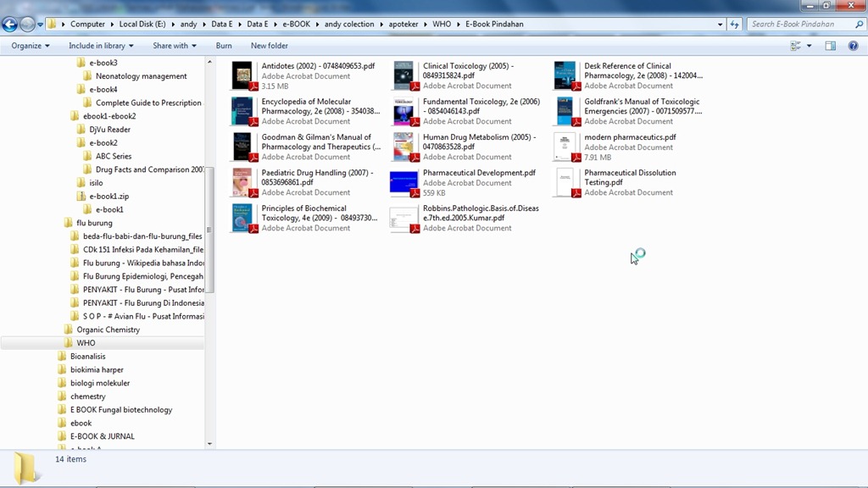Refresh the E-Book Pindahan folder view
Viewport: 868px width, 488px height.
coord(734,25)
